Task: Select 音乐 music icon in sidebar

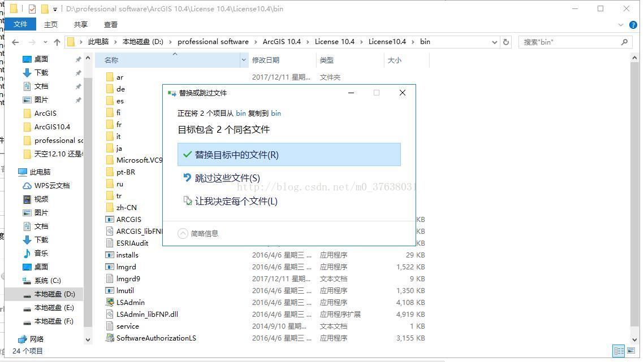Action: [x=27, y=253]
